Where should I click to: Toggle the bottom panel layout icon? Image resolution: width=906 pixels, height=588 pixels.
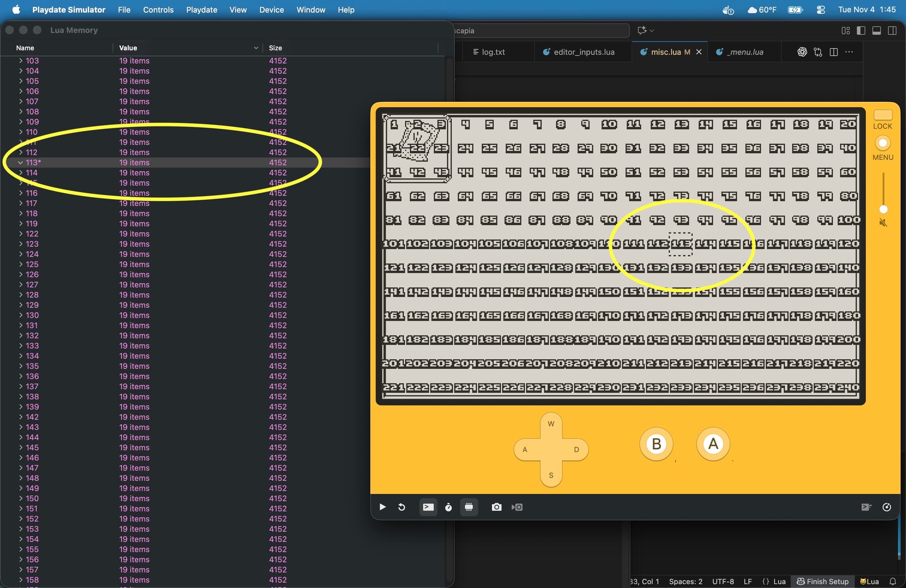[876, 31]
